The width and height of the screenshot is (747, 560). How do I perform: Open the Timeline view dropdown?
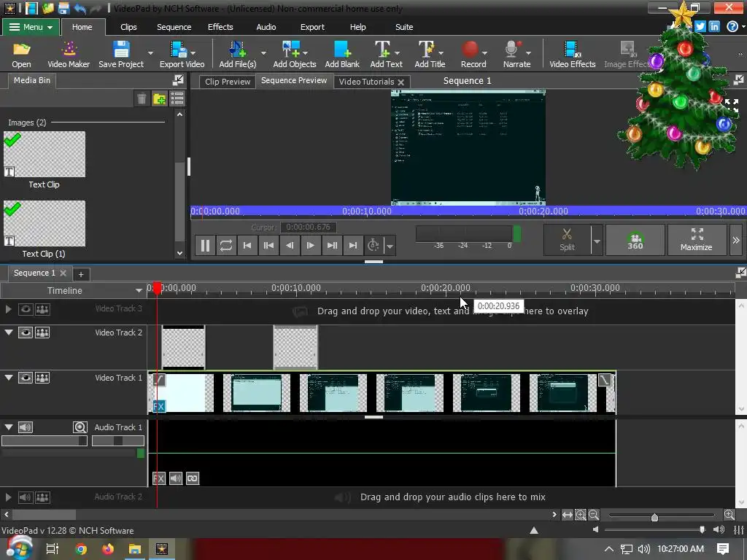point(139,290)
